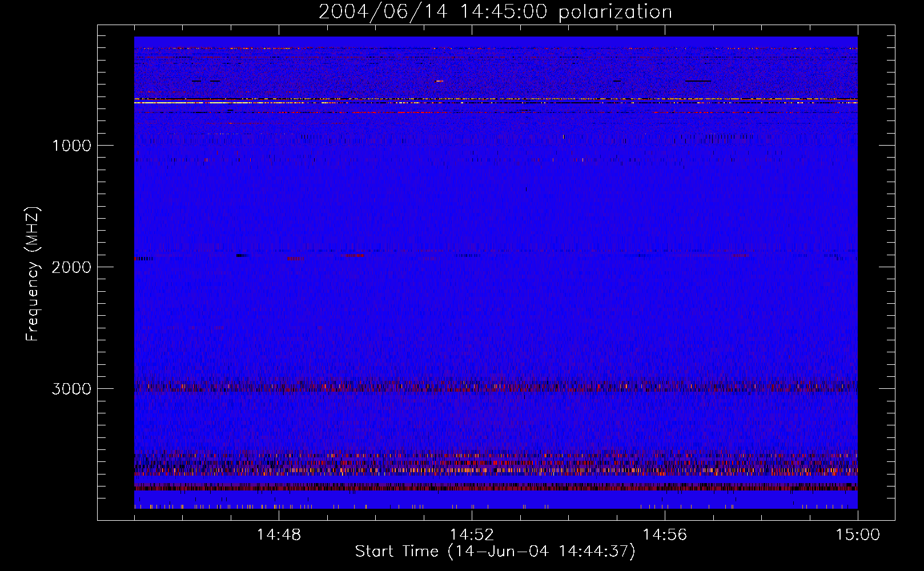Click the 14:52 time tick label
924x571 pixels.
pyautogui.click(x=472, y=535)
